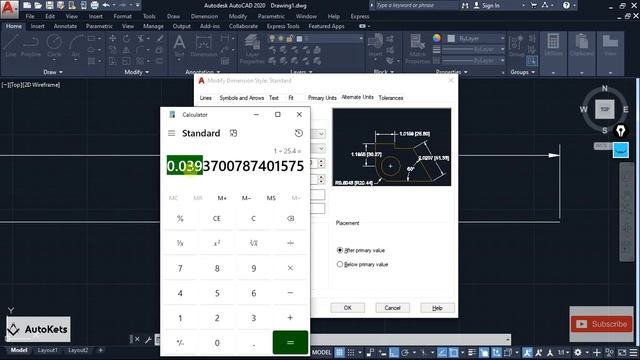The image size is (640, 360).
Task: Open the object color ByLayer dropdown
Action: coord(476,38)
